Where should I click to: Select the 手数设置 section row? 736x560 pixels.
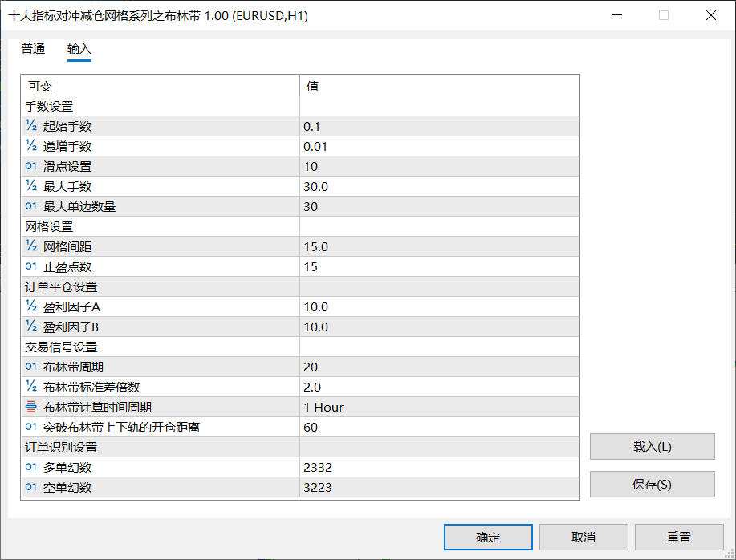pyautogui.click(x=300, y=107)
